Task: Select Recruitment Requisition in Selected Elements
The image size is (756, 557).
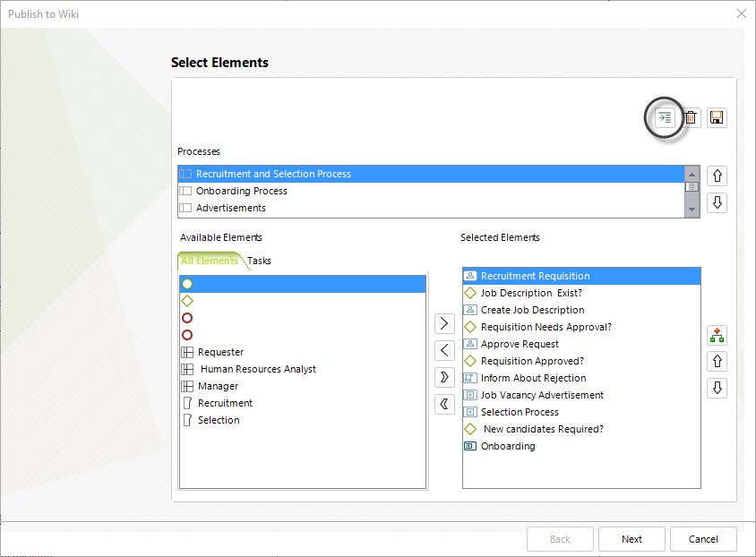Action: click(581, 276)
